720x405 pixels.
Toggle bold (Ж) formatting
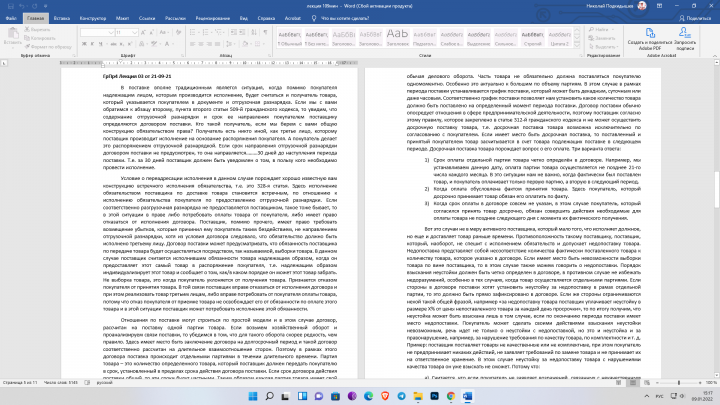click(x=84, y=44)
